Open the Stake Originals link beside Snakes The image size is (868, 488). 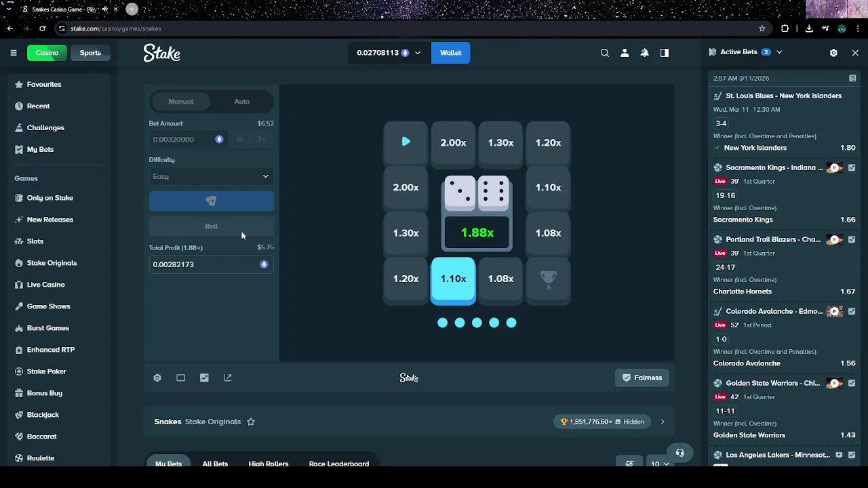click(x=213, y=422)
